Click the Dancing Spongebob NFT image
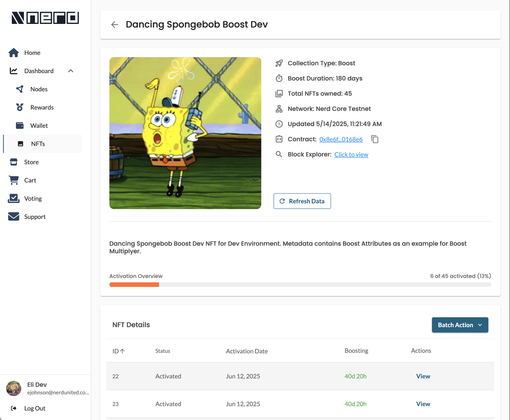The height and width of the screenshot is (420, 510). [x=185, y=133]
